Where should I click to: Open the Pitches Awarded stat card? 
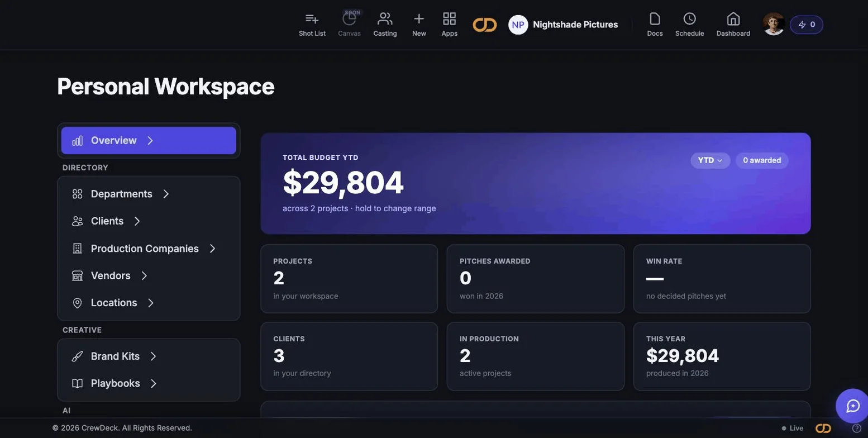(x=536, y=279)
